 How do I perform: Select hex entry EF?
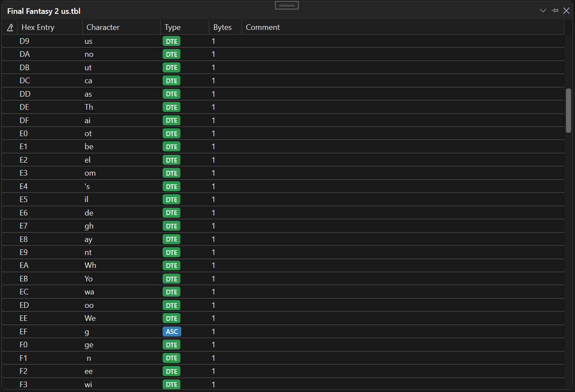[23, 332]
